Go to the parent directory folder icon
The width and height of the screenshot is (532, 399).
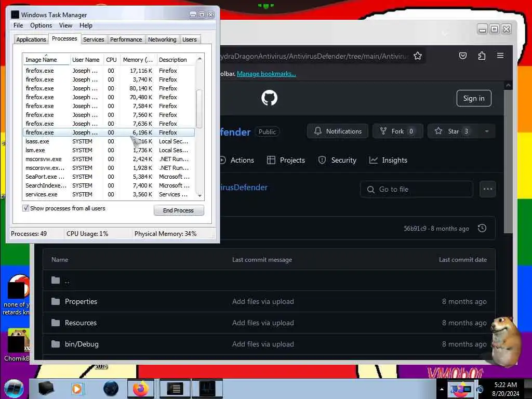[x=56, y=280]
